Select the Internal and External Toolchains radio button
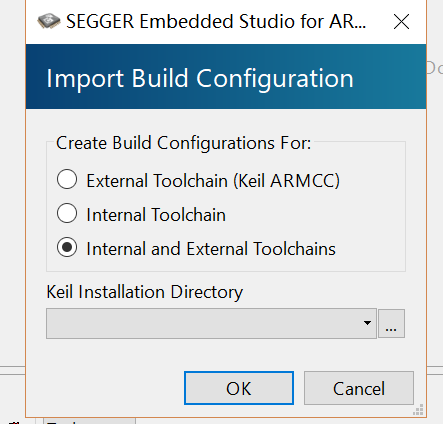This screenshot has height=424, width=443. point(67,247)
